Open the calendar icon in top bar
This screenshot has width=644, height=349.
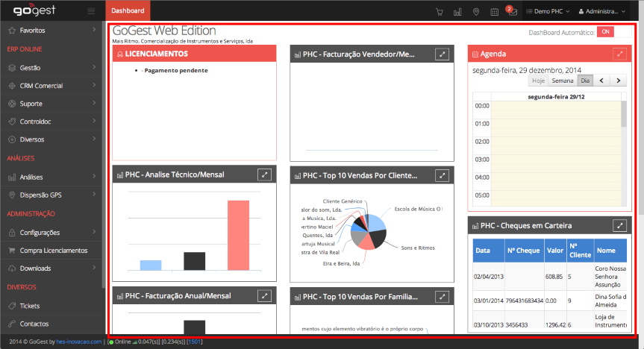pyautogui.click(x=495, y=12)
